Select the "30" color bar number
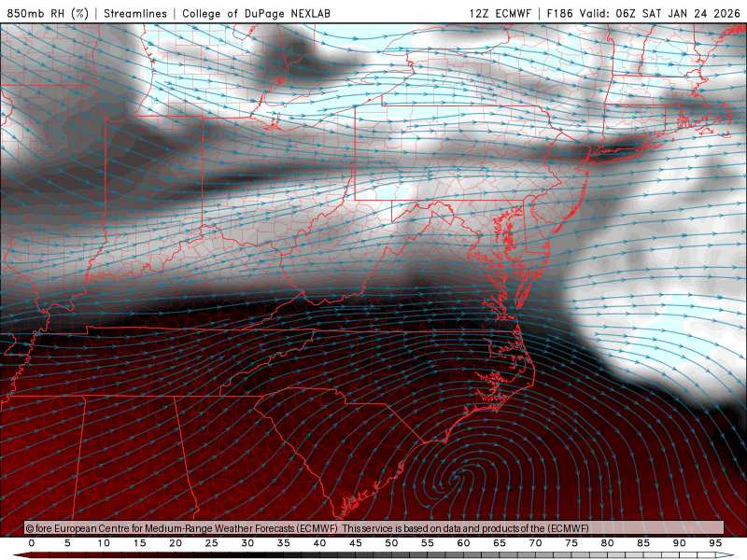The image size is (747, 560). 247,543
